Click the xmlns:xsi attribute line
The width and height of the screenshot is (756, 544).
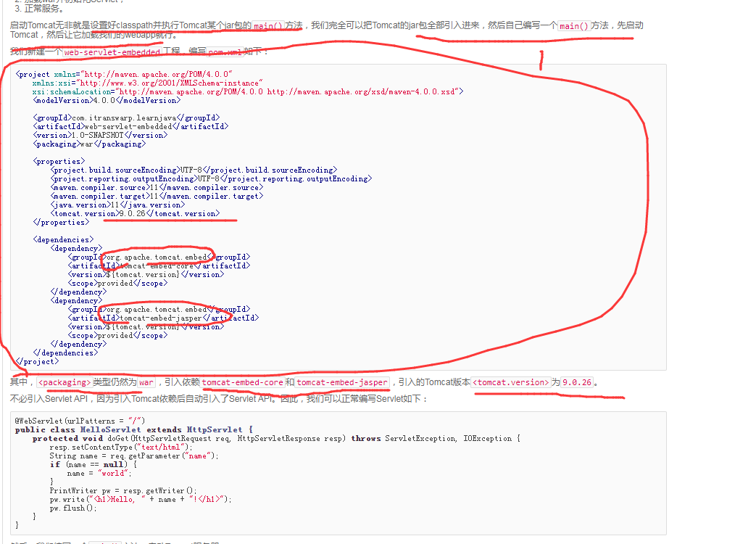coord(148,83)
